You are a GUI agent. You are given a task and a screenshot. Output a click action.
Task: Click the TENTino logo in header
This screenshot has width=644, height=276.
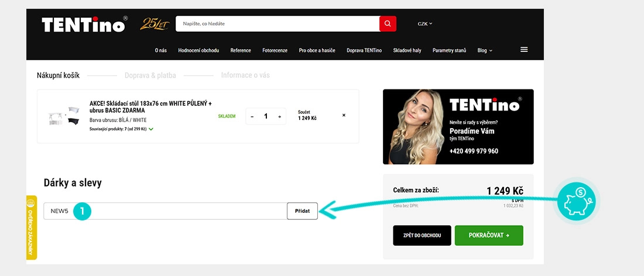click(85, 24)
